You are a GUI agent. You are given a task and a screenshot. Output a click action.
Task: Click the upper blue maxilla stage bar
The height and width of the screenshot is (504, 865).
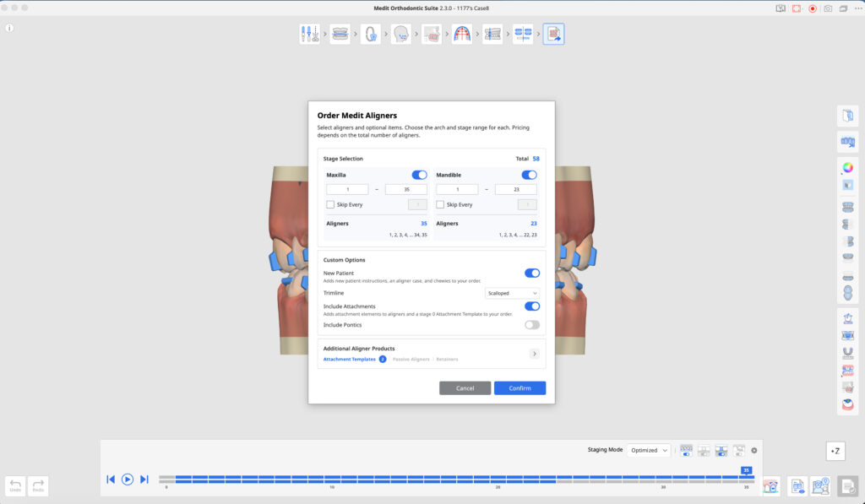click(x=465, y=477)
